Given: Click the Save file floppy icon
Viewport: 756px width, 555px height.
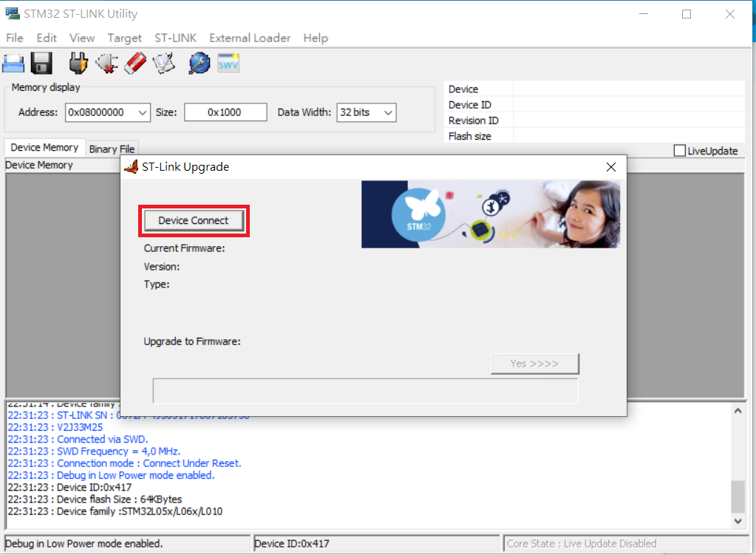Looking at the screenshot, I should pos(41,63).
